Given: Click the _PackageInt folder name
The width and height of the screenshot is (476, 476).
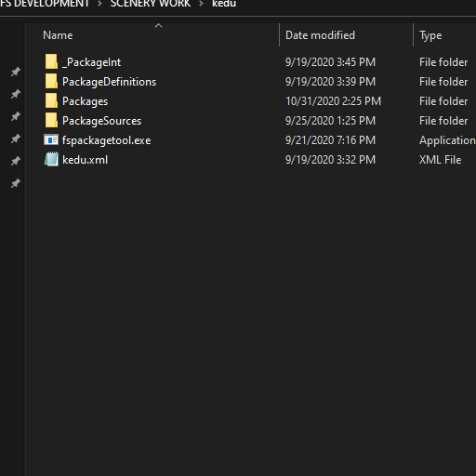Looking at the screenshot, I should coord(92,62).
